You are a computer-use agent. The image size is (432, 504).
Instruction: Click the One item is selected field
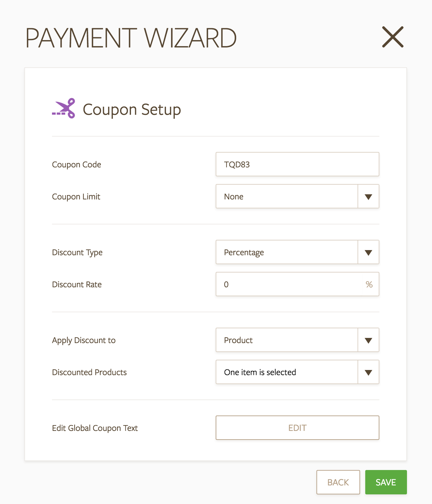(287, 372)
